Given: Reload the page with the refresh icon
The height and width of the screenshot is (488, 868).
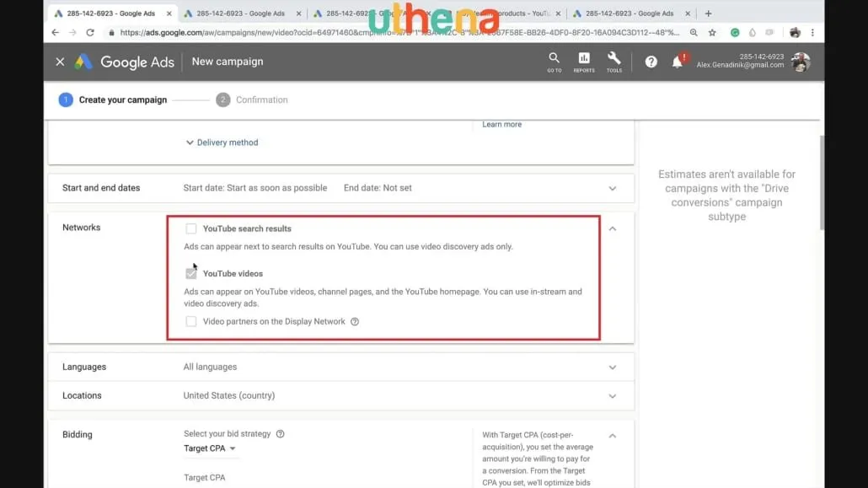Looking at the screenshot, I should pyautogui.click(x=90, y=33).
